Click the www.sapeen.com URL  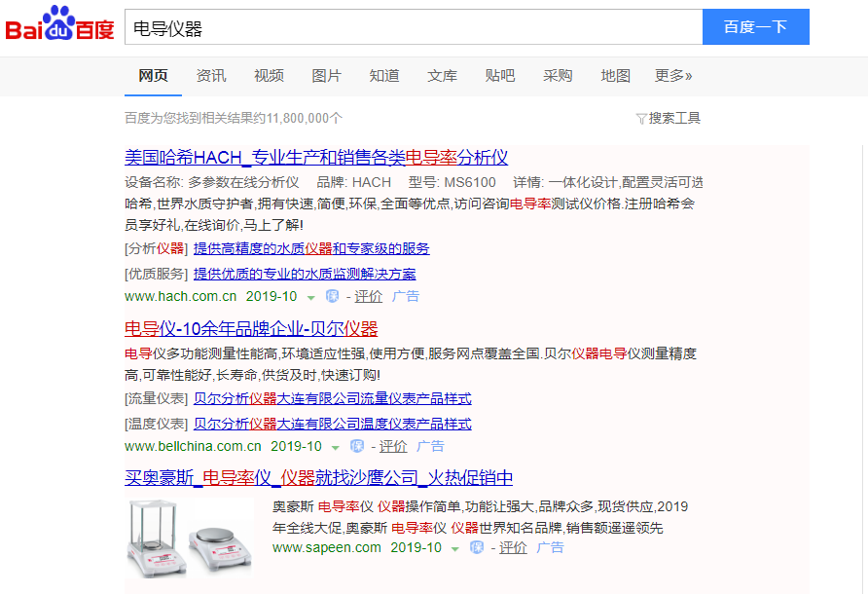click(327, 547)
